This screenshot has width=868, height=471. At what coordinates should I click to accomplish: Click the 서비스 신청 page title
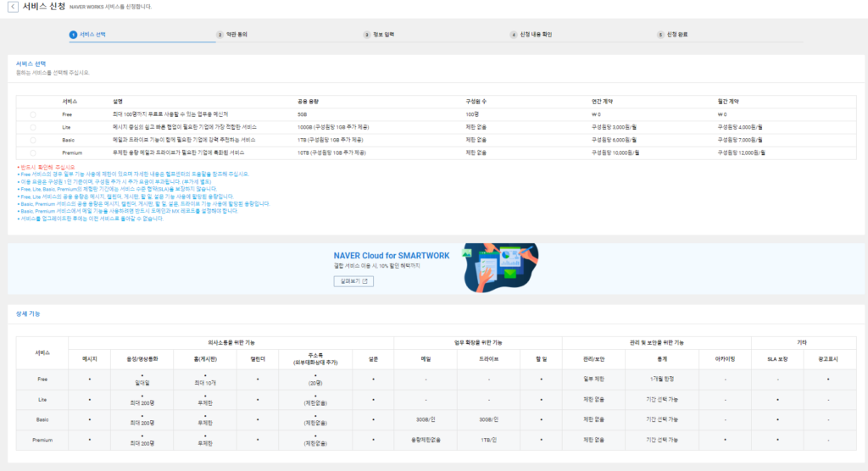(x=44, y=7)
